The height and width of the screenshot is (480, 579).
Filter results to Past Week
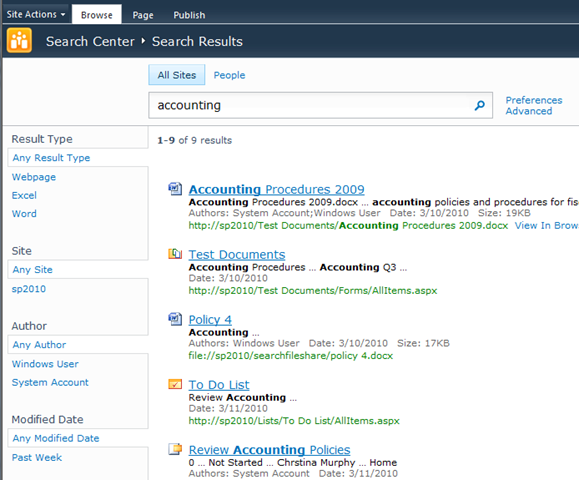(x=37, y=457)
